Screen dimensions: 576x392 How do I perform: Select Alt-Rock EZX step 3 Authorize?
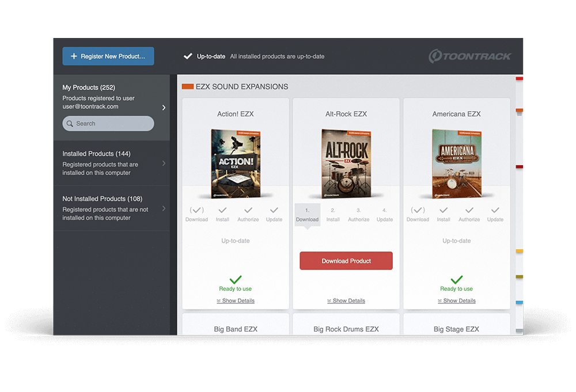(358, 215)
